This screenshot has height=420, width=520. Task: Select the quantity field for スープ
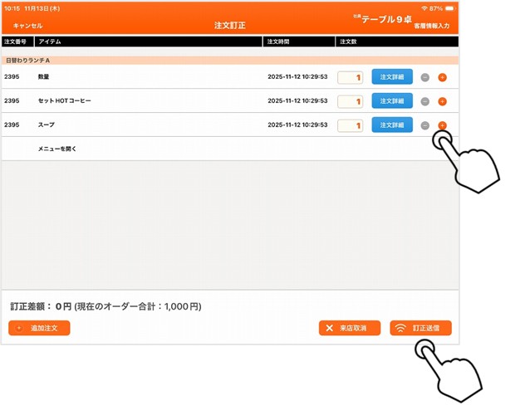pyautogui.click(x=350, y=125)
